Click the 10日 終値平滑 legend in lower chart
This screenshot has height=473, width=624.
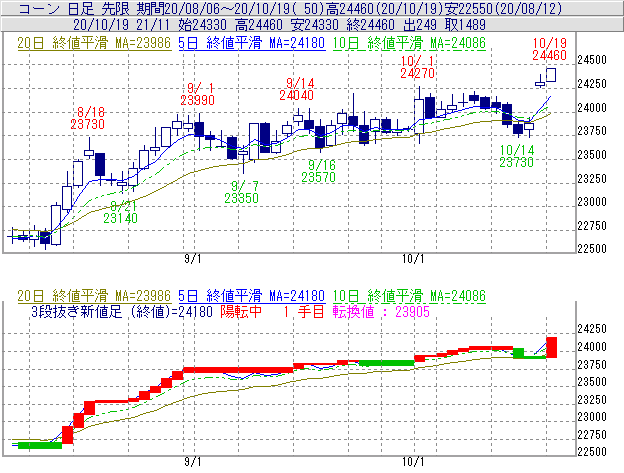point(409,296)
